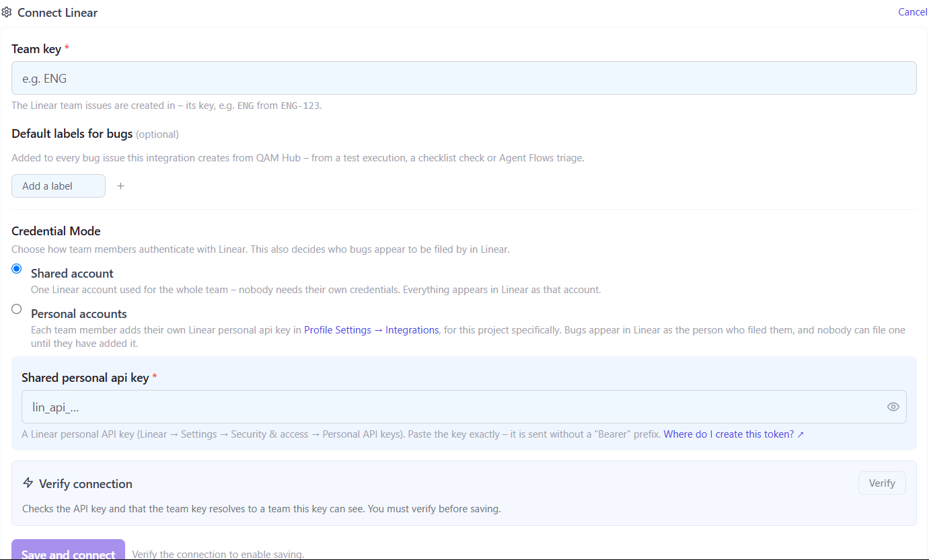The width and height of the screenshot is (929, 560).
Task: Click help text starting 'The Linear team issues'
Action: coord(167,106)
